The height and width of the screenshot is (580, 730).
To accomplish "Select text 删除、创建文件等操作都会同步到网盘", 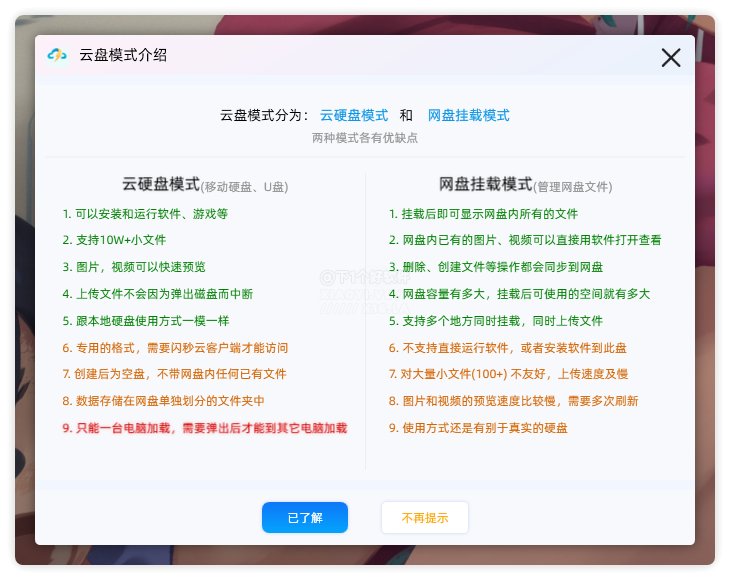I will click(x=502, y=267).
